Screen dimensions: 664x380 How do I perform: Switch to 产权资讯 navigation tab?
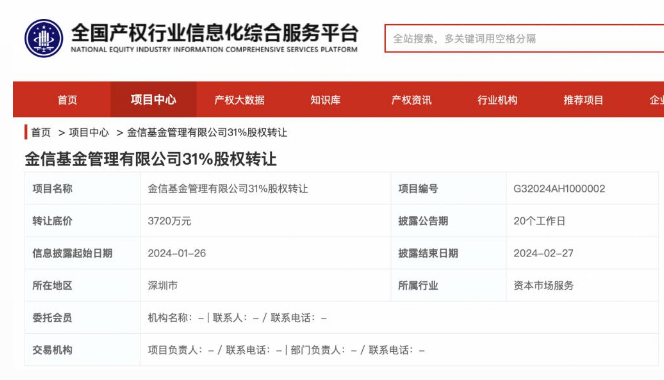pyautogui.click(x=411, y=100)
